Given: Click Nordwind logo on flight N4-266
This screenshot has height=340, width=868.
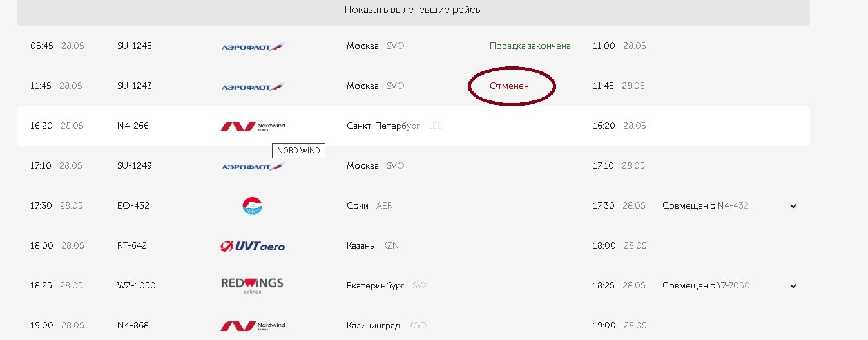Looking at the screenshot, I should [253, 126].
